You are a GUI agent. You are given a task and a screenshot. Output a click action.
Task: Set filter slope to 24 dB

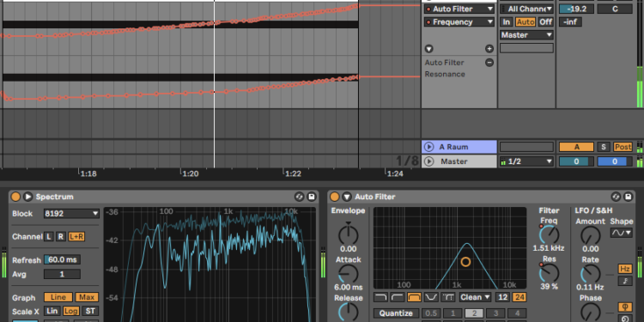(519, 297)
